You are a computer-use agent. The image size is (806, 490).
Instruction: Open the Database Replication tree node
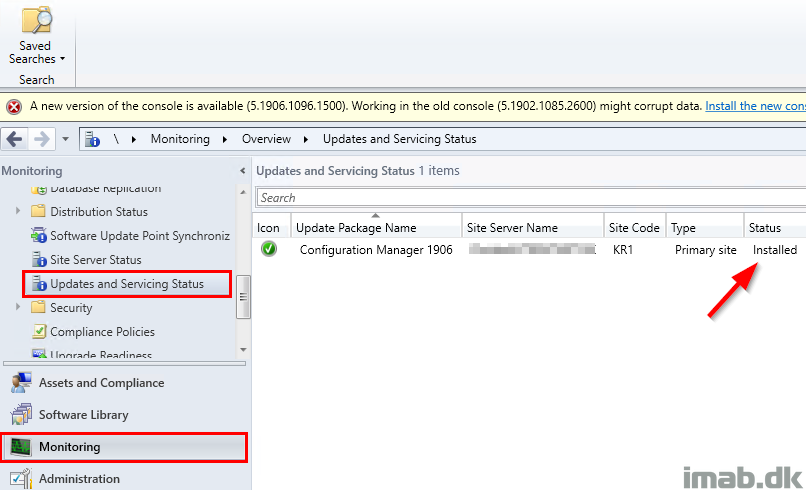105,189
